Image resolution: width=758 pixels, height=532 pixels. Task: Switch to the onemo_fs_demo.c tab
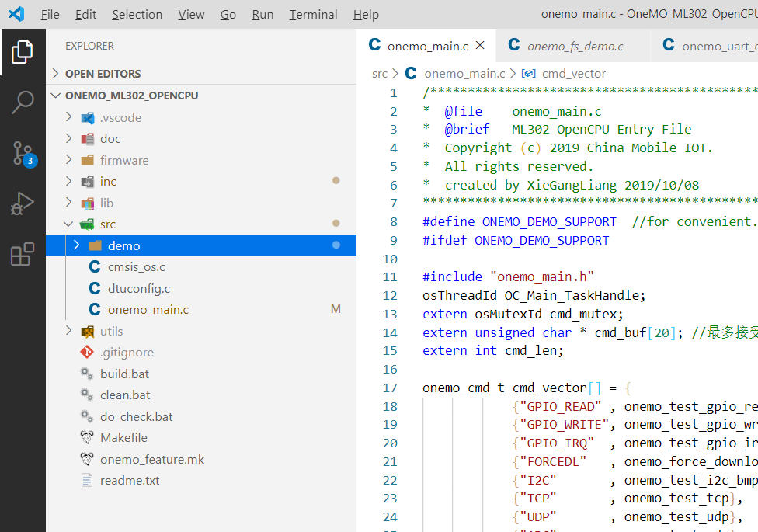[574, 46]
